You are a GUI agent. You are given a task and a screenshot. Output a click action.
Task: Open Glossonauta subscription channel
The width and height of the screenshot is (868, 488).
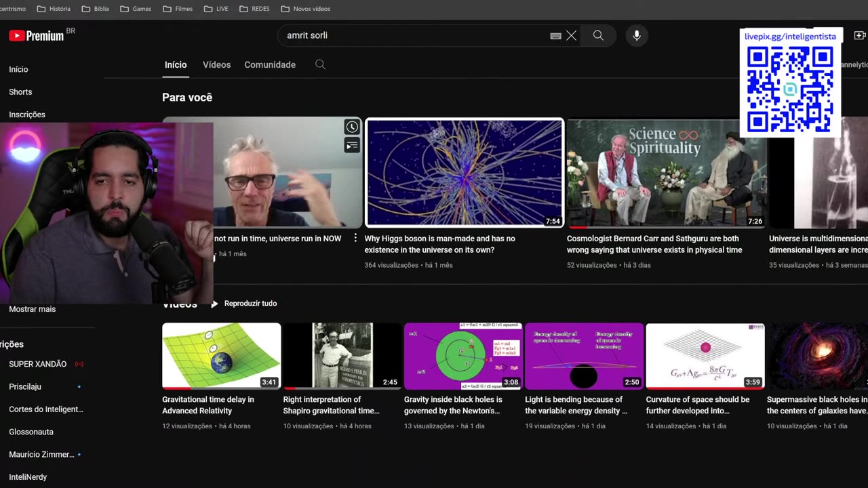tap(31, 432)
